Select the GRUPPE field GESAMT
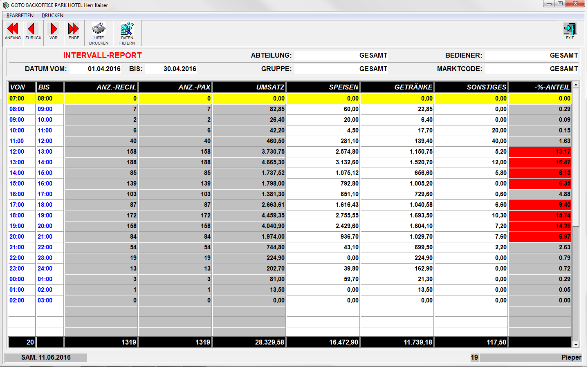The width and height of the screenshot is (588, 367). point(341,69)
